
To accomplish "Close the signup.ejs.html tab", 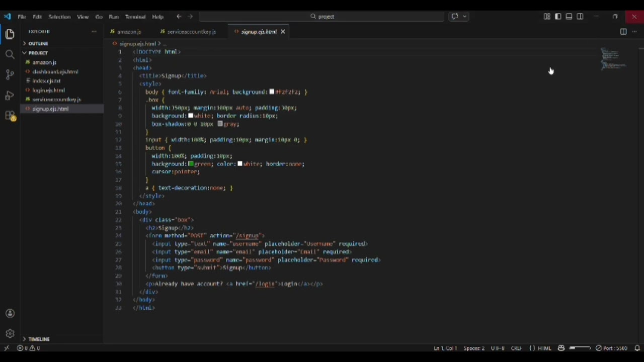I will (283, 32).
